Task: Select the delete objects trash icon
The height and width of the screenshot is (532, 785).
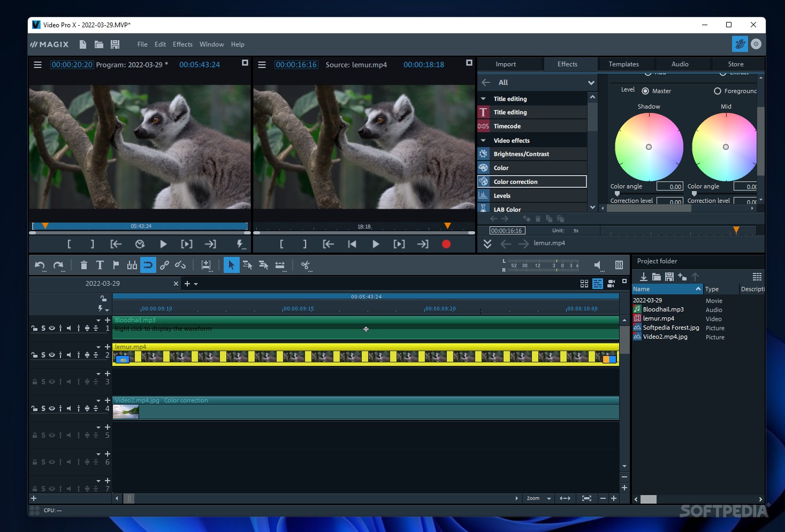Action: point(84,265)
